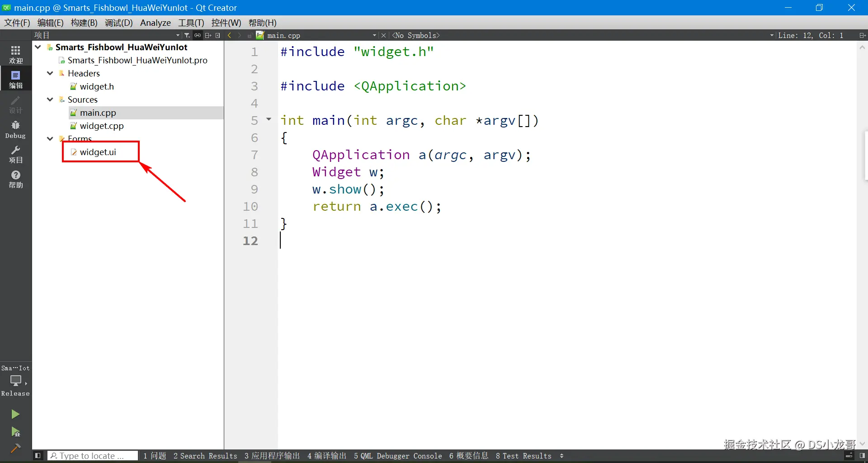The image size is (868, 463).
Task: Open the Design (设计) mode
Action: click(x=16, y=104)
